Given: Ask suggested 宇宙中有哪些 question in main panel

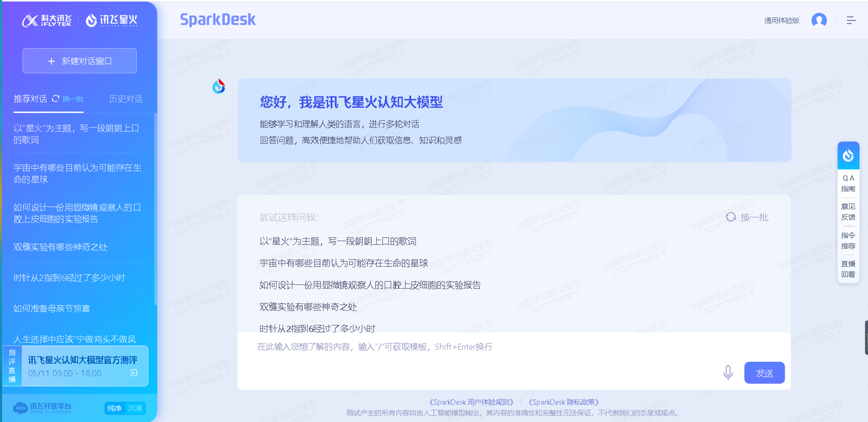Looking at the screenshot, I should click(x=344, y=263).
